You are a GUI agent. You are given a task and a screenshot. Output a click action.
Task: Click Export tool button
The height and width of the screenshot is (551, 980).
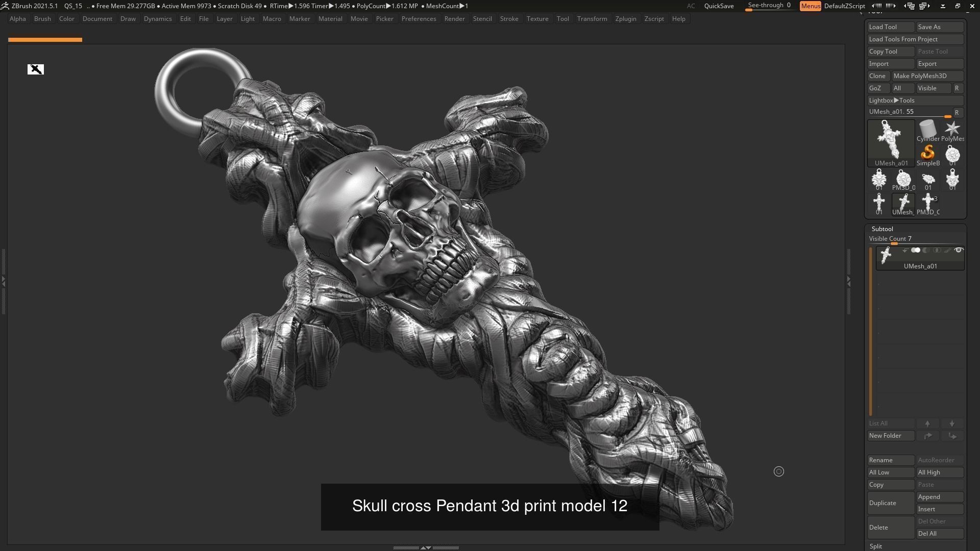coord(940,64)
